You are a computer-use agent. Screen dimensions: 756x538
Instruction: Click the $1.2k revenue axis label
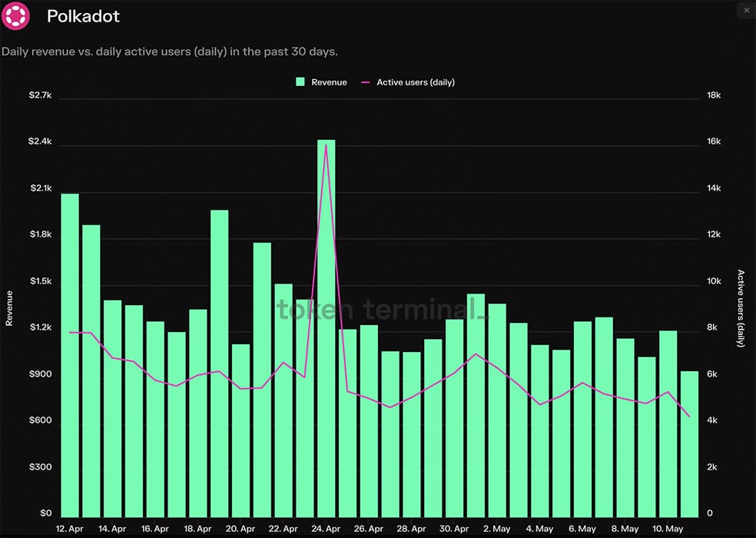pos(41,327)
